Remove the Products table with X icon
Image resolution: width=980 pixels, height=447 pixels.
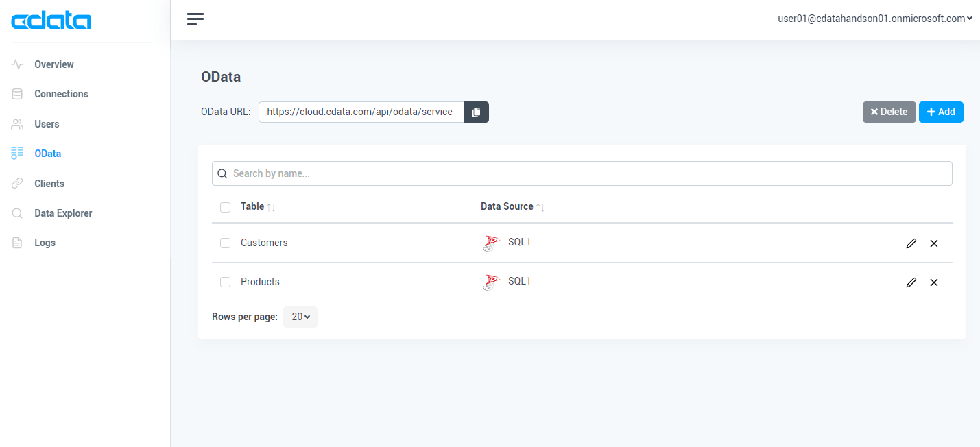[x=933, y=282]
